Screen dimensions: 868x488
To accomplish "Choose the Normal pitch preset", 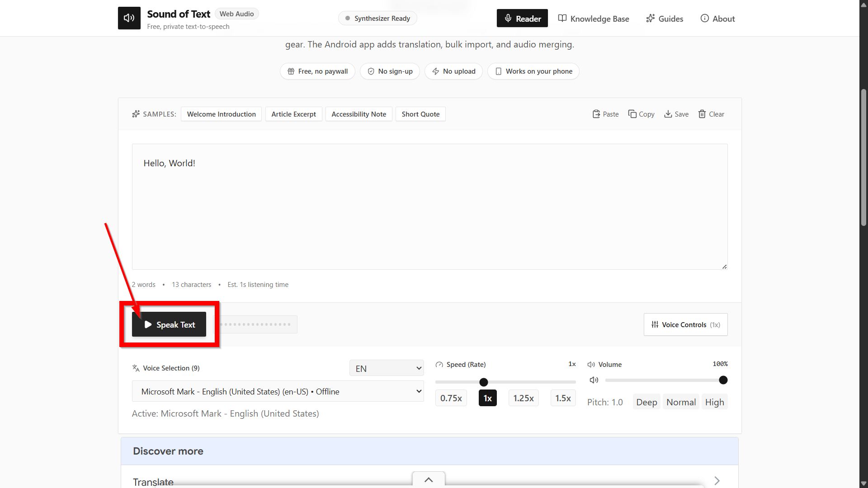I will (x=681, y=402).
